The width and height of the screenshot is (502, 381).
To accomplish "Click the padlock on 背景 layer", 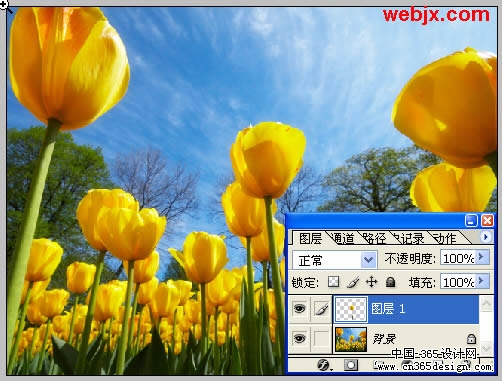I will pyautogui.click(x=471, y=339).
